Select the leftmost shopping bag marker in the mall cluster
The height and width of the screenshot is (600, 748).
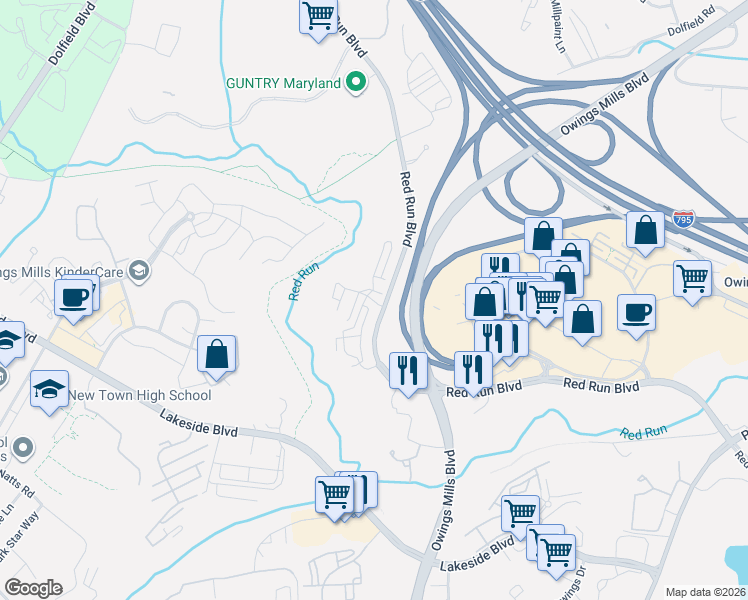(x=485, y=303)
